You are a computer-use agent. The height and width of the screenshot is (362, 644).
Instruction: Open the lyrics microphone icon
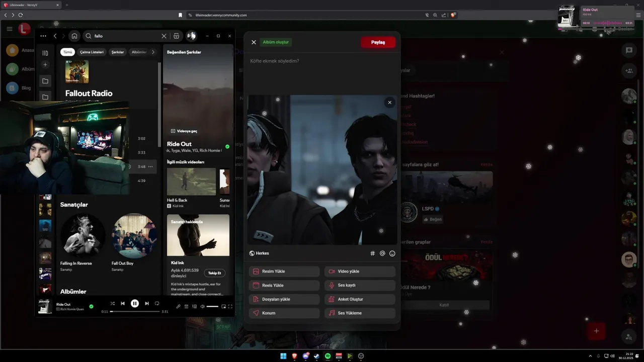point(178,306)
